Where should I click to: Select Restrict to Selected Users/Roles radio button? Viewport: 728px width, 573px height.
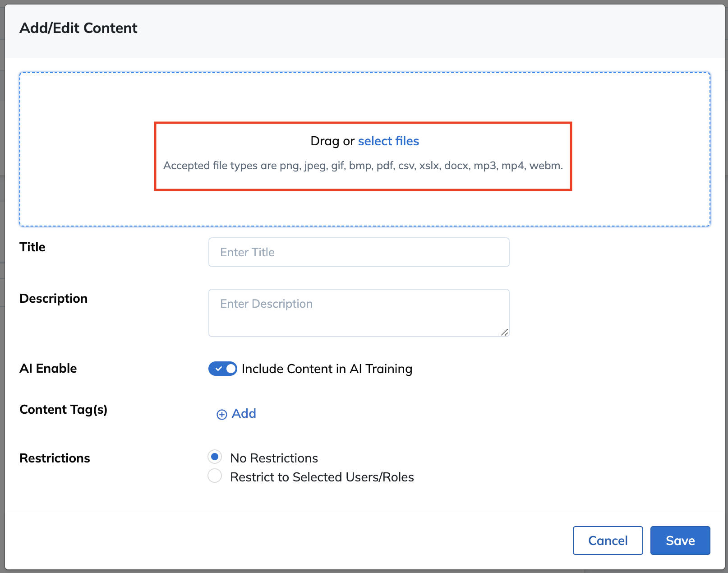pos(215,476)
